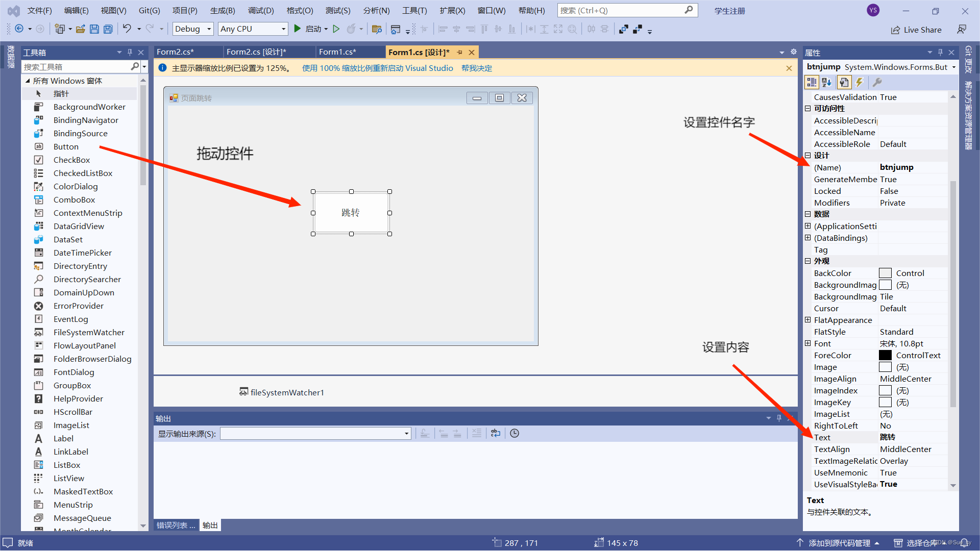Click the 帮我决定 link
Viewport: 980px width, 551px height.
[476, 67]
